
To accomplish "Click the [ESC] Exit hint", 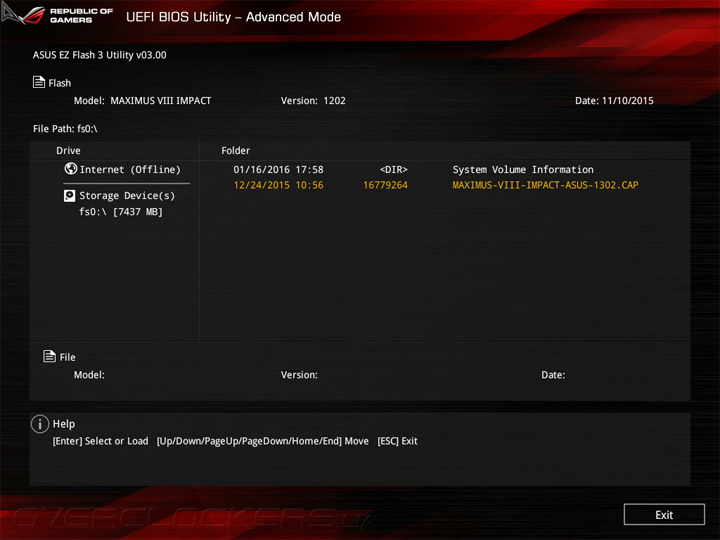I will point(397,441).
